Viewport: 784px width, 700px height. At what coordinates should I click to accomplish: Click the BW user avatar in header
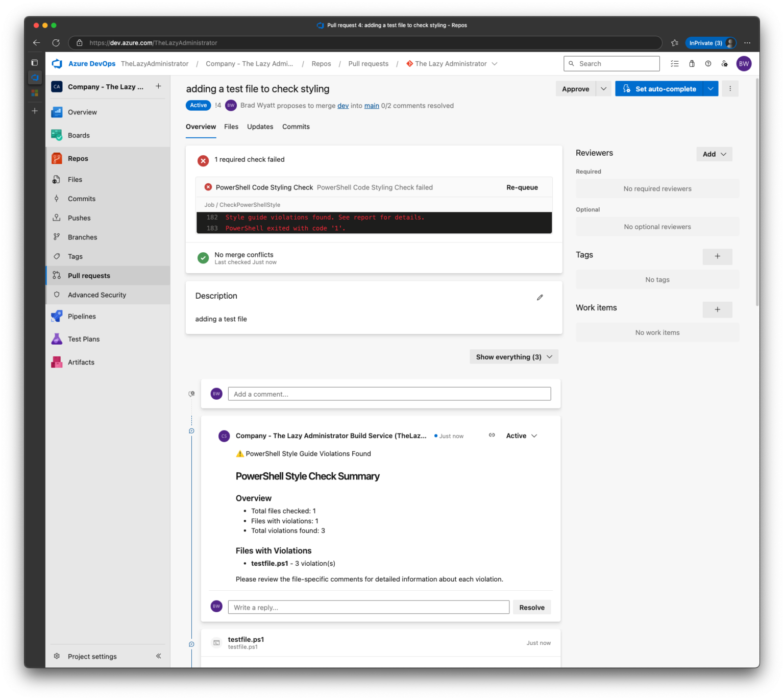(x=744, y=64)
